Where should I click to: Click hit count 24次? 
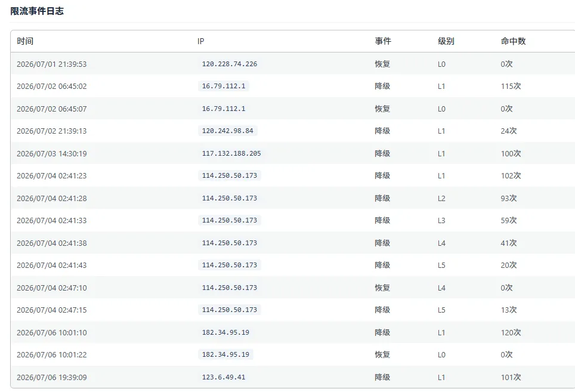click(x=509, y=131)
